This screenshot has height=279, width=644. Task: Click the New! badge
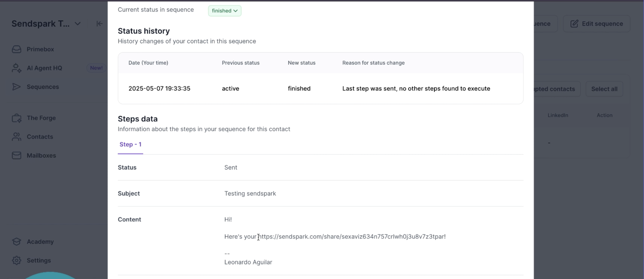point(96,68)
